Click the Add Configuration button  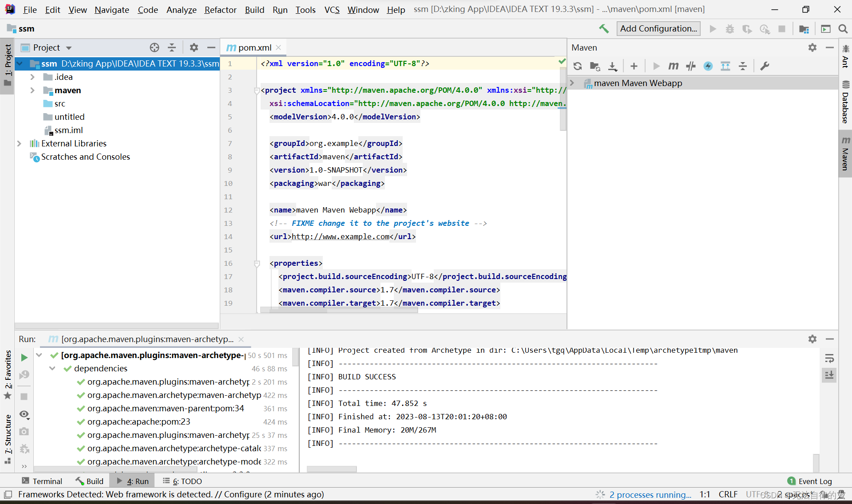pos(658,28)
